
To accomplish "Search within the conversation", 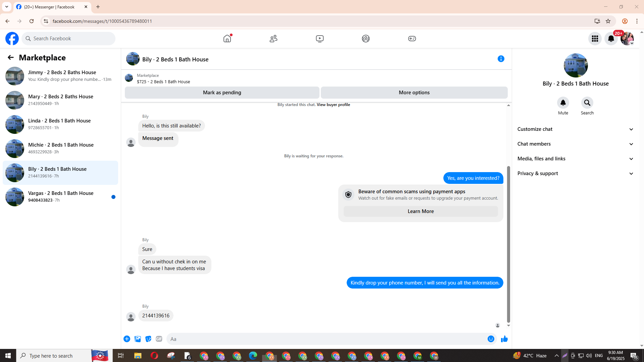I will pos(587,103).
